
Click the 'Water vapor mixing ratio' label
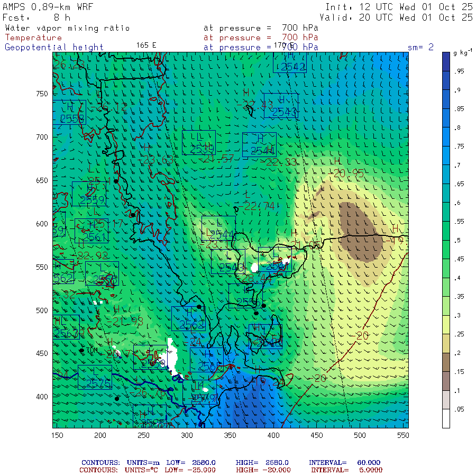[x=67, y=28]
